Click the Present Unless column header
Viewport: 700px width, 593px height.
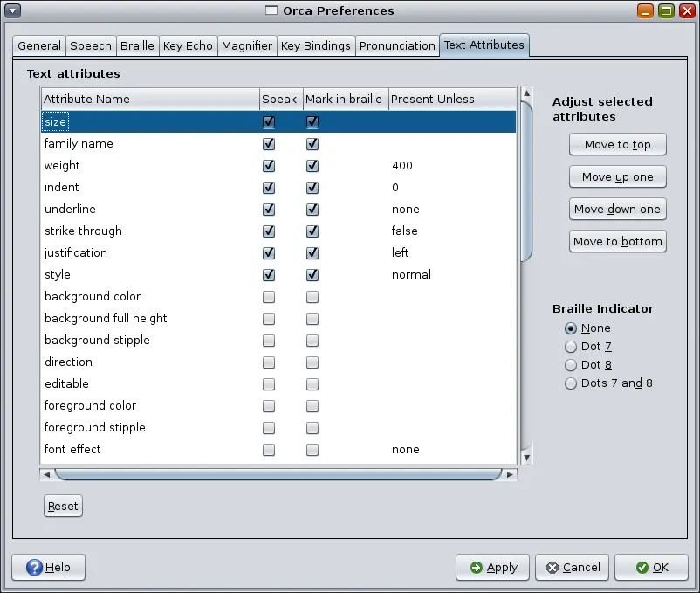point(452,100)
